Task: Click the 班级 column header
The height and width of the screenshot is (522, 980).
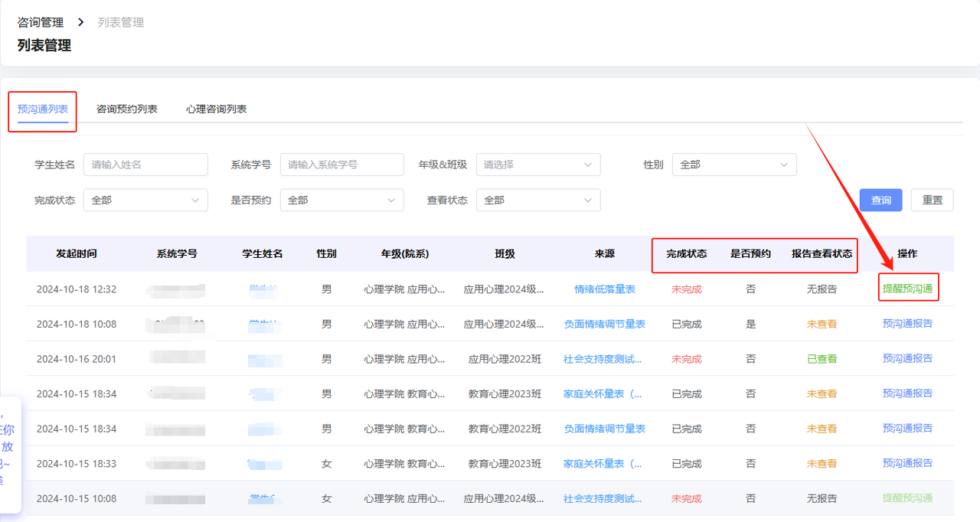Action: point(505,254)
